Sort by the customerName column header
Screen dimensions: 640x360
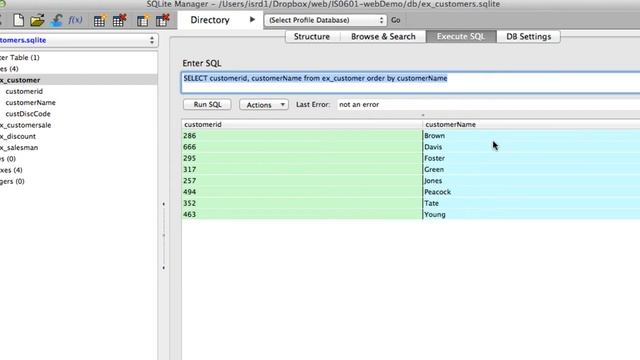531,124
